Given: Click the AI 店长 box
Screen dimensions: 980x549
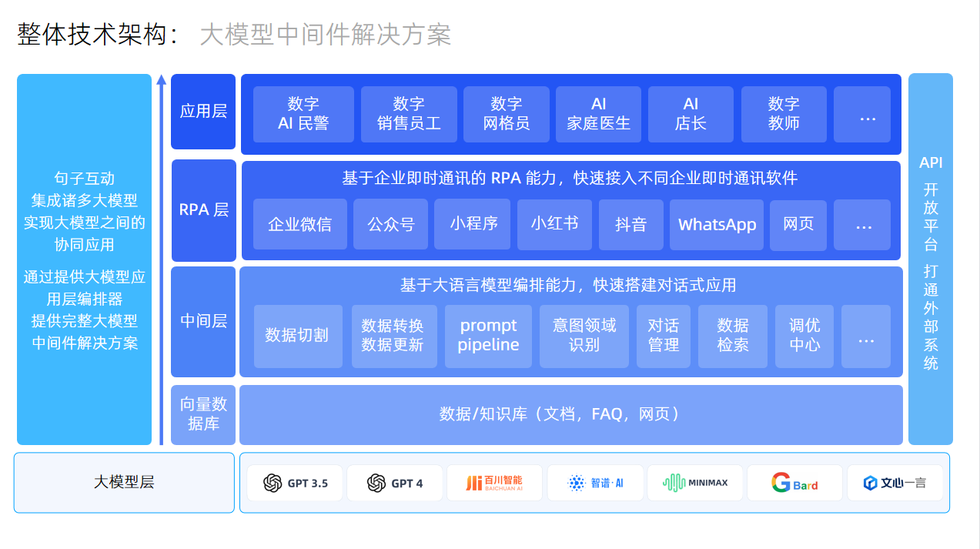Looking at the screenshot, I should pyautogui.click(x=691, y=114).
